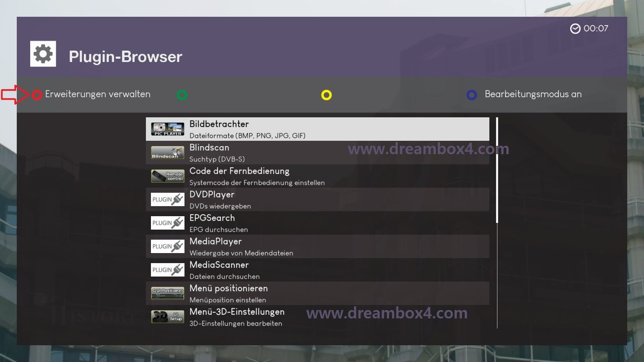
Task: Click the plugin list scrollbar thumb
Action: coord(497,170)
